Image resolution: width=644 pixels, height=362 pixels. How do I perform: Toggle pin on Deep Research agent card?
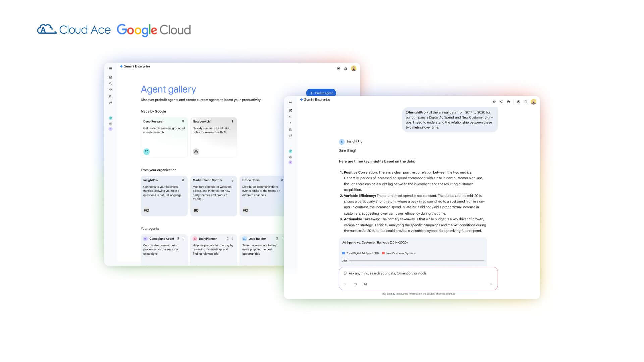[x=183, y=121]
